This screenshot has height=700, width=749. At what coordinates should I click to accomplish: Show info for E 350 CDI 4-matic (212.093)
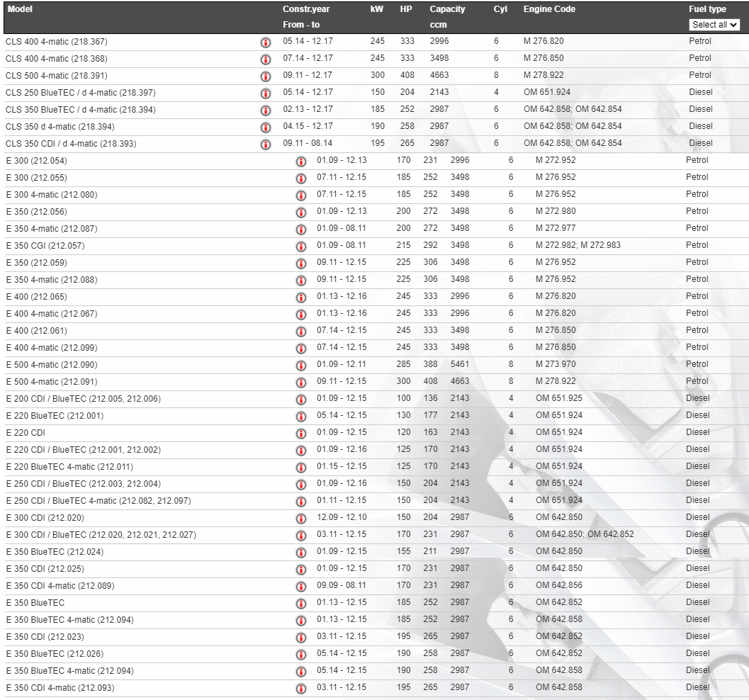click(301, 689)
